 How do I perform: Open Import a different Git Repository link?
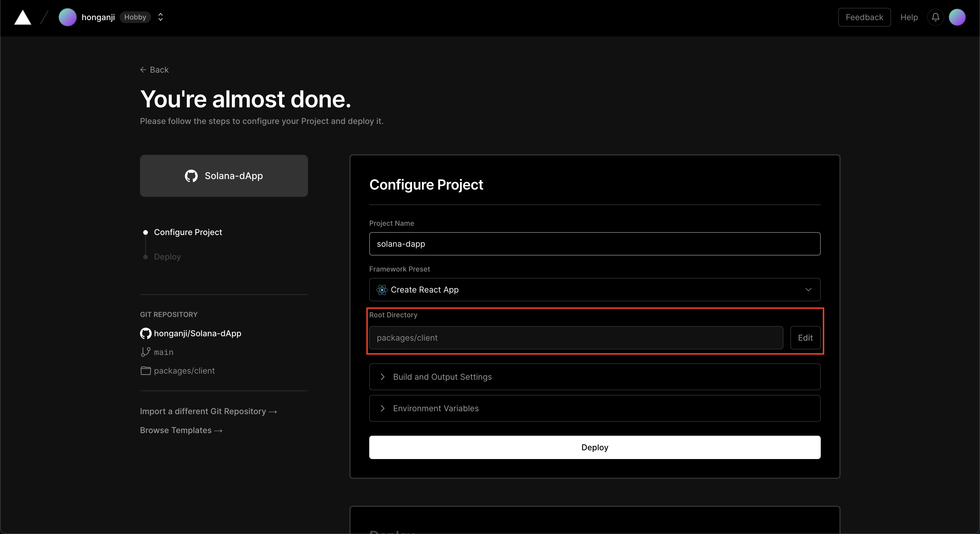(x=209, y=412)
